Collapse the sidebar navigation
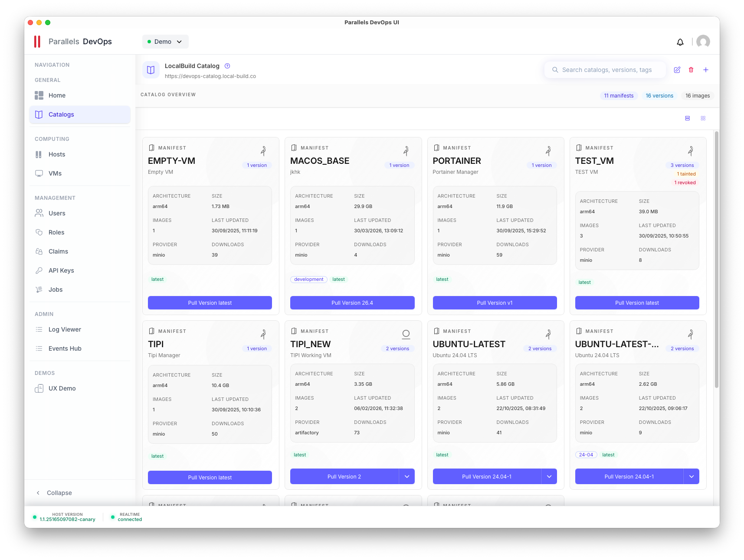The image size is (744, 560). coord(54,493)
